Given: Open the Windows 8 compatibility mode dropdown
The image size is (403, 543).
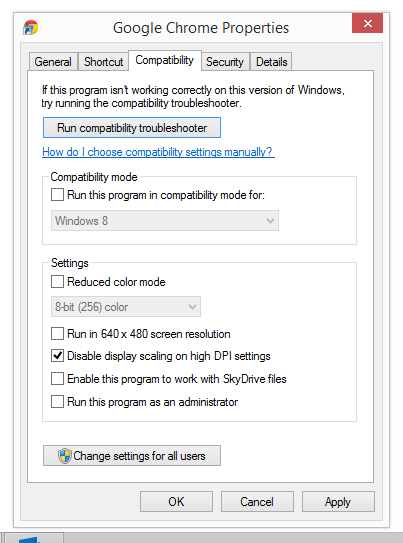Looking at the screenshot, I should tap(165, 221).
